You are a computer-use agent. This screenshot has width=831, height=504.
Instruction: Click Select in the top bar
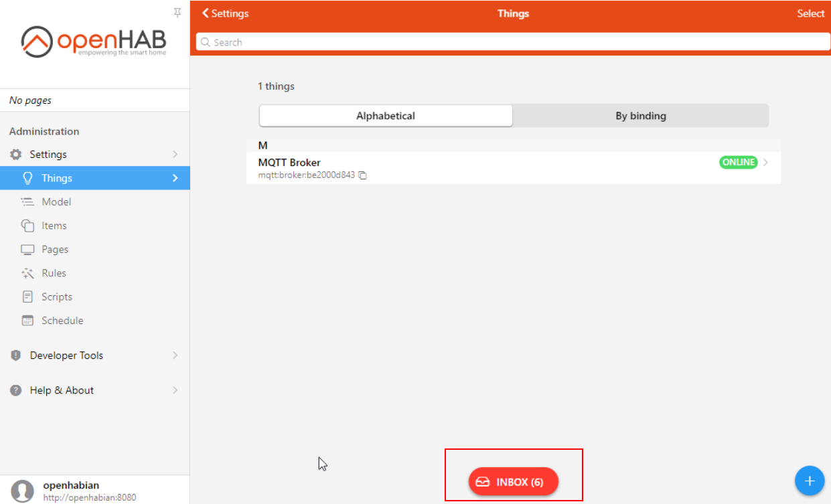tap(810, 13)
